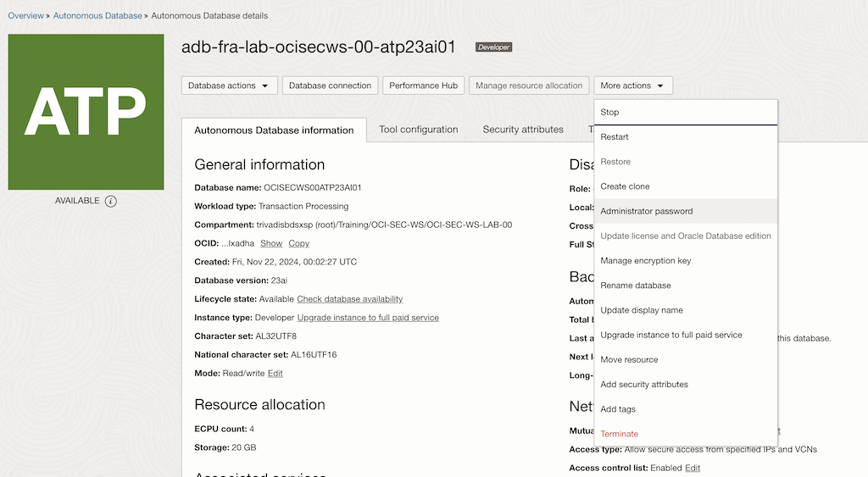This screenshot has height=477, width=868.
Task: Edit the Access control list
Action: 693,469
